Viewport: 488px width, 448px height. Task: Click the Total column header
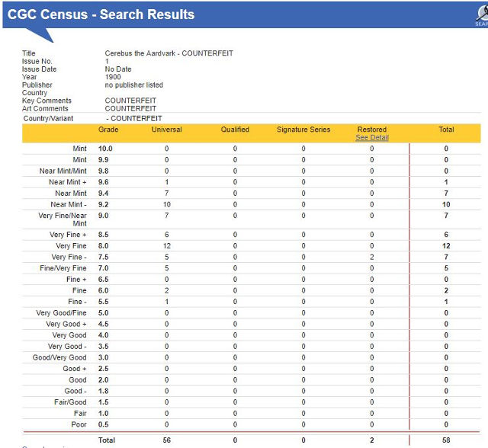point(446,130)
